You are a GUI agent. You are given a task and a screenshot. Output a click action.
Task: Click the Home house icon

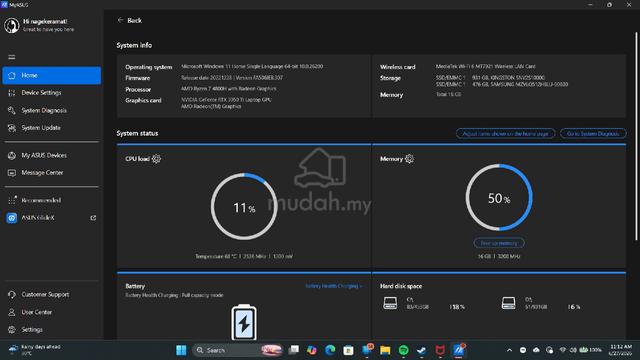12,76
